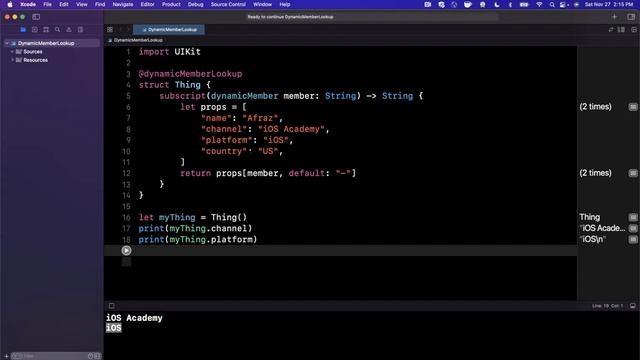Click 'iOS Academy' console output line
Viewport: 640px width, 360px height.
pos(134,318)
